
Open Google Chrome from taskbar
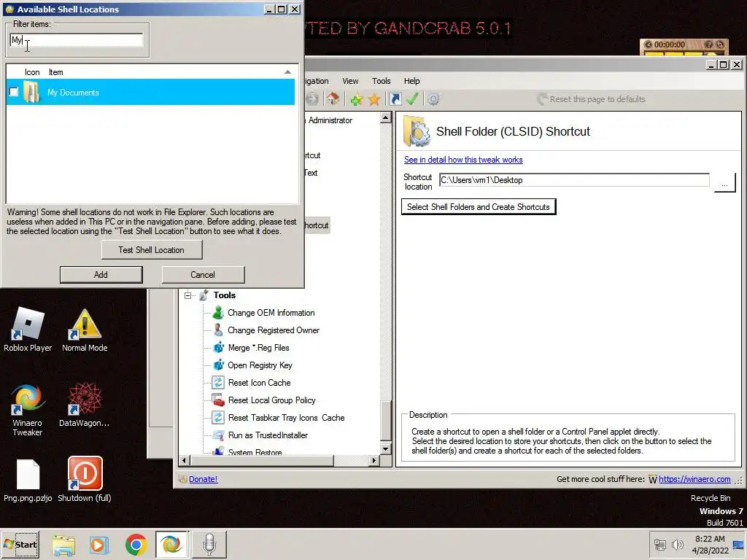pyautogui.click(x=136, y=544)
